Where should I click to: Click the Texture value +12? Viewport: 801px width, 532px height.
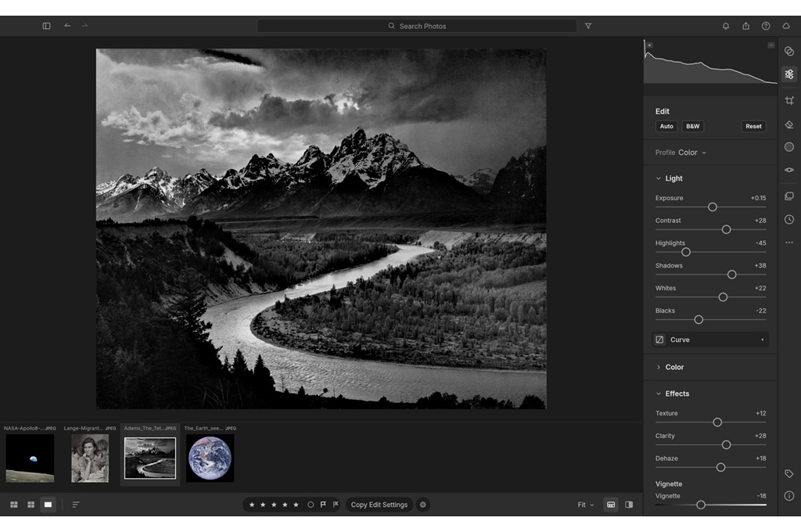click(760, 413)
